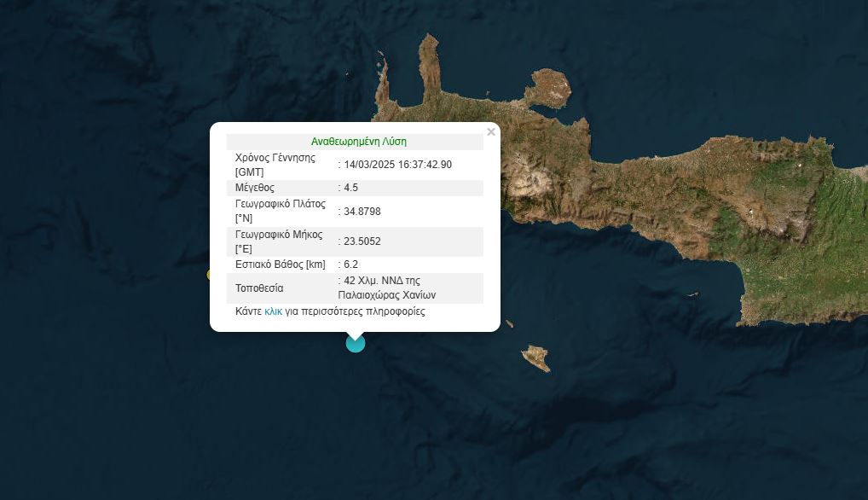Viewport: 868px width, 500px height.
Task: Click the 'Εστιακό Βάθος [km]' label
Action: tap(280, 265)
